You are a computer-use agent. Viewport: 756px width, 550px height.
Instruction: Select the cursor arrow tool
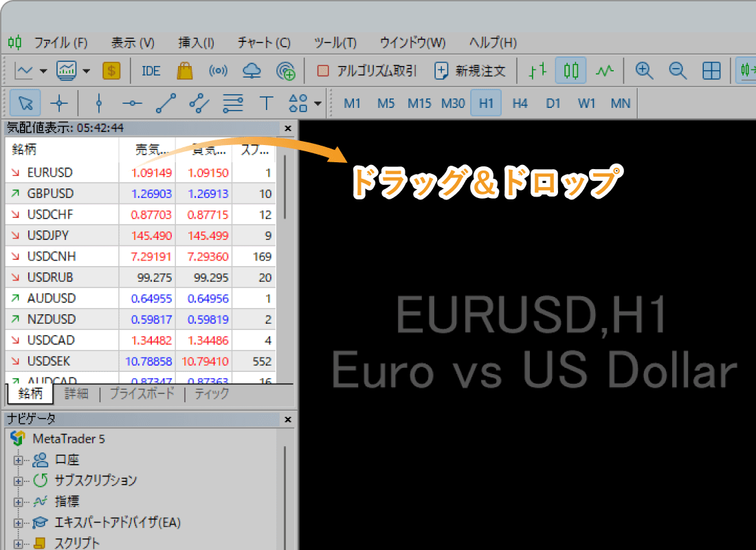coord(25,102)
